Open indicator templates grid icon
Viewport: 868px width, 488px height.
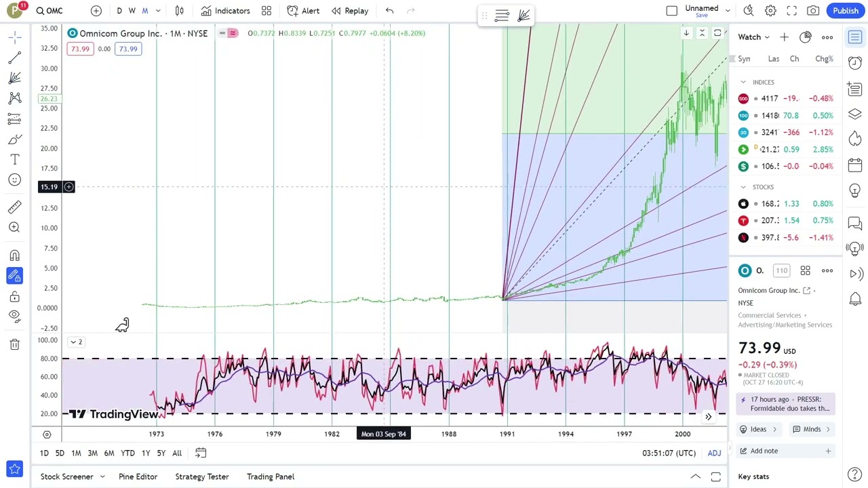click(x=267, y=11)
